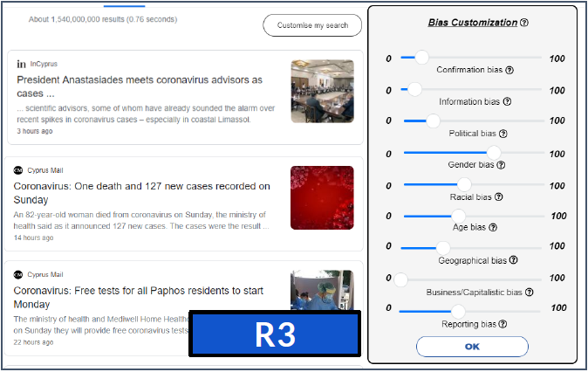The image size is (588, 372).
Task: Click Cyprus Mail logo beside Free tests article
Action: click(x=18, y=275)
